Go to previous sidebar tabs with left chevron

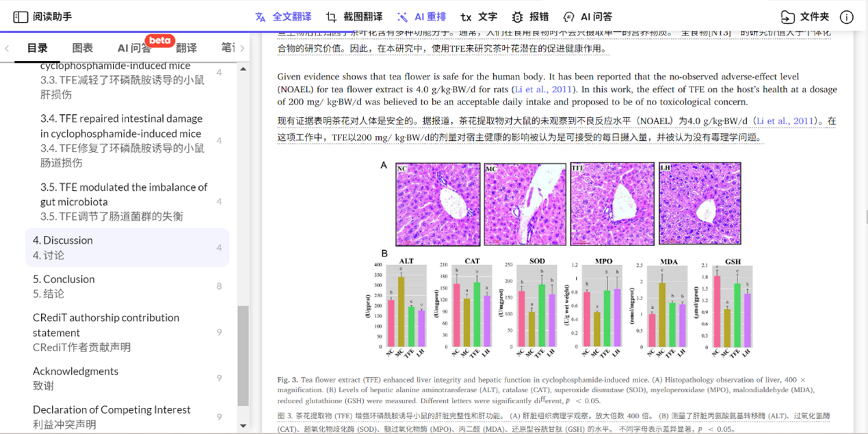tap(7, 48)
